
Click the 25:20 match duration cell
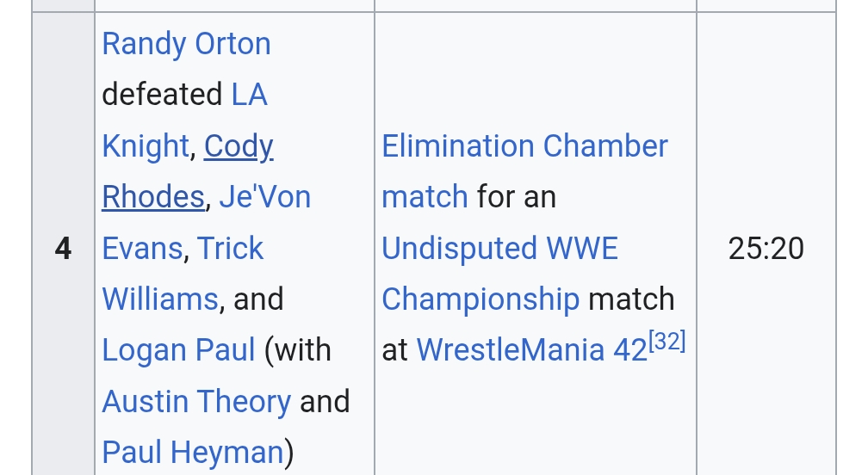(765, 249)
